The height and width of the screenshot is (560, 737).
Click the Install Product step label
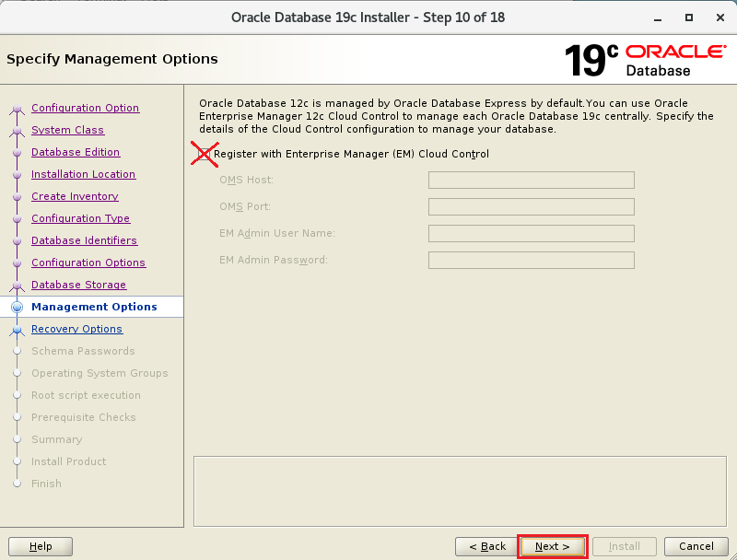[x=68, y=461]
